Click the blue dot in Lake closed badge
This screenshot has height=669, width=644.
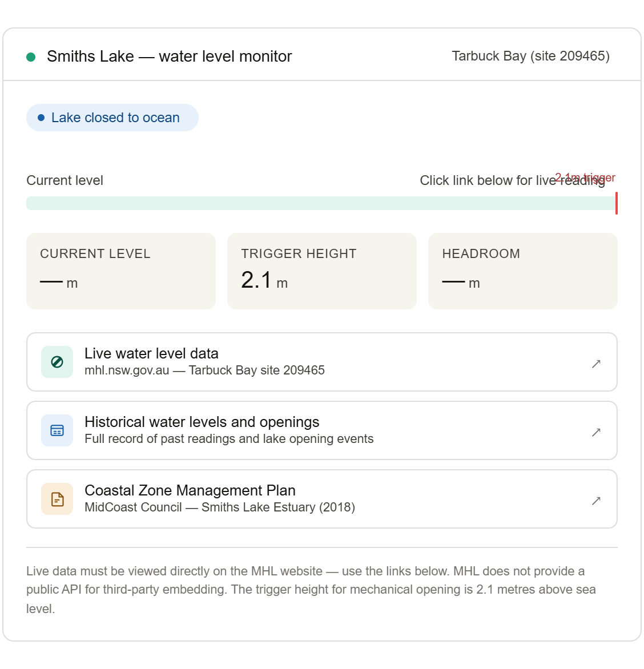(41, 118)
